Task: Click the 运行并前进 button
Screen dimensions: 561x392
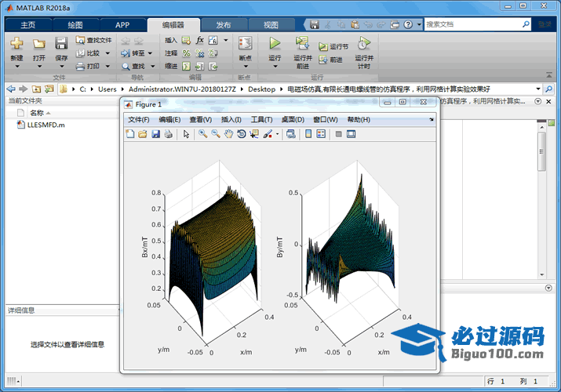Action: (303, 53)
